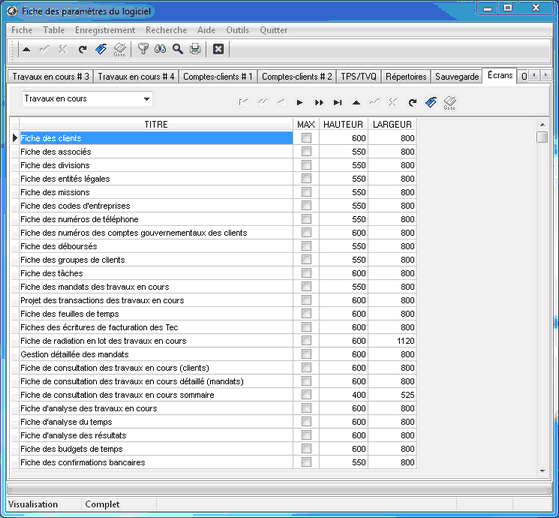Switch to Sauvegarde tab
The image size is (559, 518).
click(x=457, y=77)
